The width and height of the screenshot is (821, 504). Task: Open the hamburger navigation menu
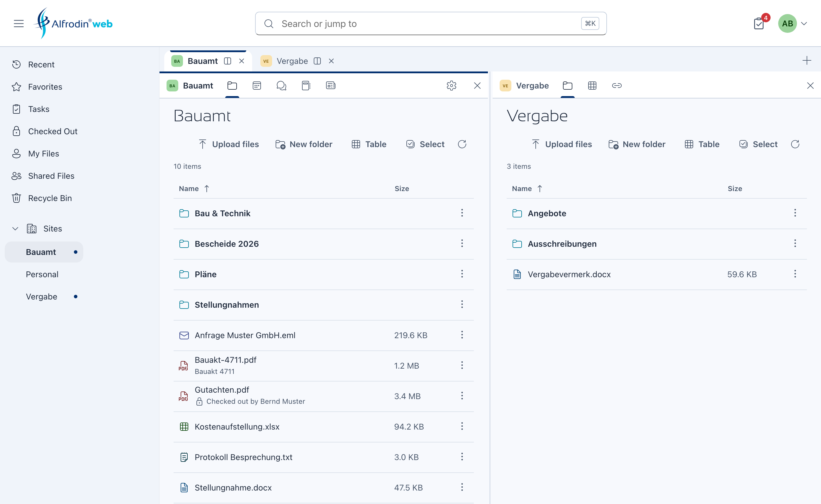19,23
